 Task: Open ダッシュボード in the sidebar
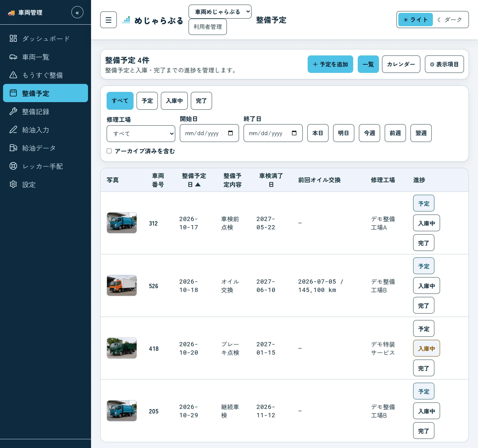[46, 39]
